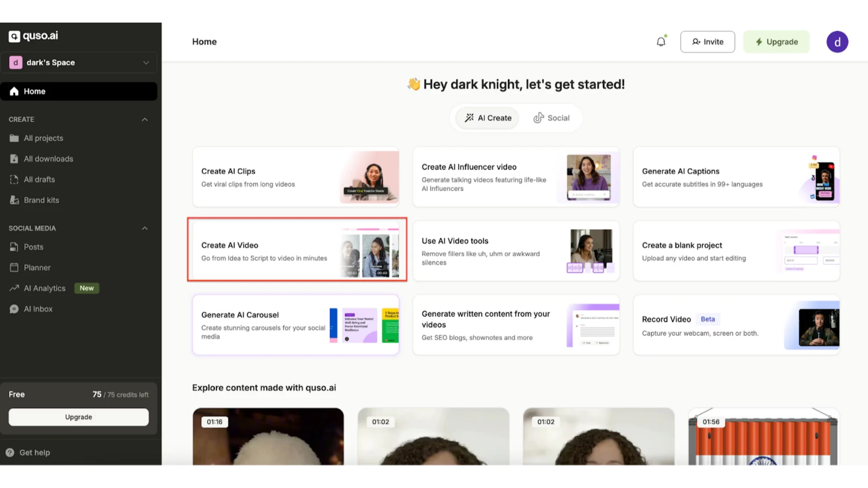Play the 01:16 explore video thumbnail
The width and height of the screenshot is (868, 488).
point(268,436)
